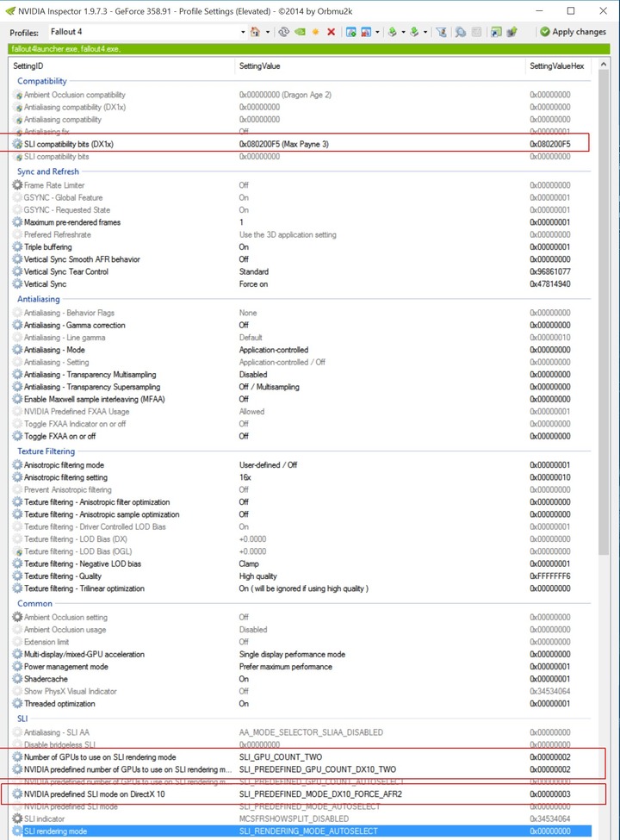Image resolution: width=620 pixels, height=840 pixels.
Task: Open dropdown arrow beside export profiles icon
Action: pos(403,32)
